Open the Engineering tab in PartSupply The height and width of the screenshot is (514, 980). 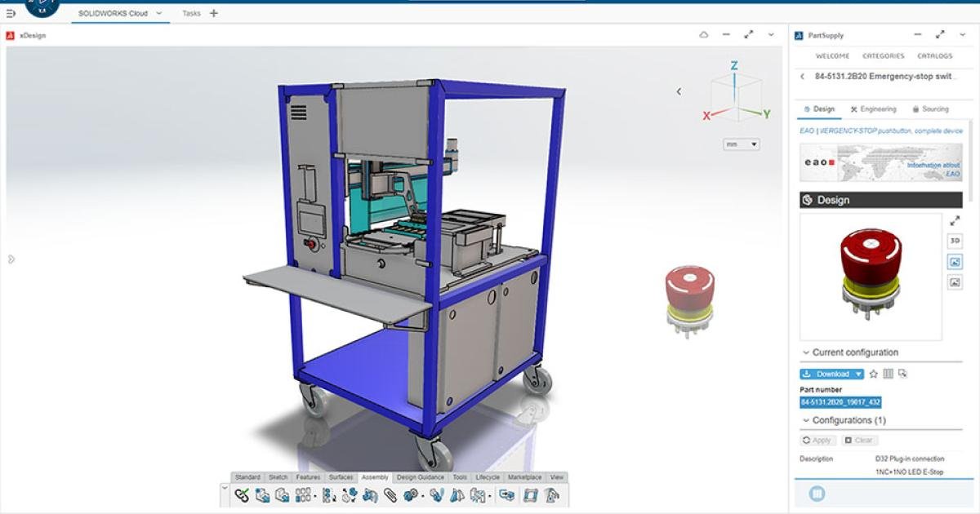pos(873,109)
